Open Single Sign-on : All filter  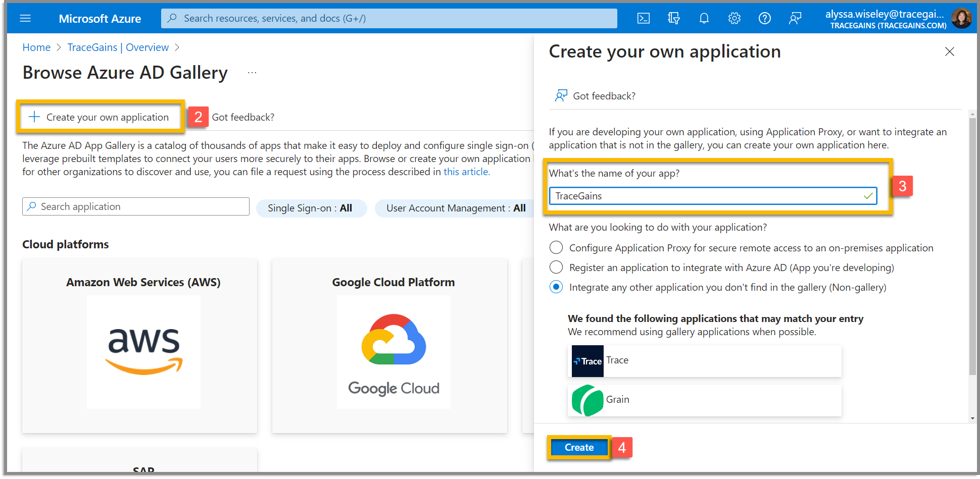(311, 208)
